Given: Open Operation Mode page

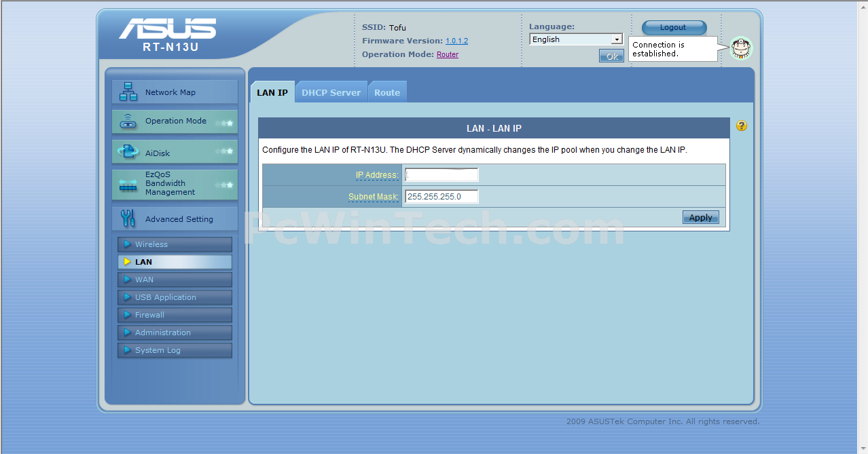Looking at the screenshot, I should click(175, 121).
